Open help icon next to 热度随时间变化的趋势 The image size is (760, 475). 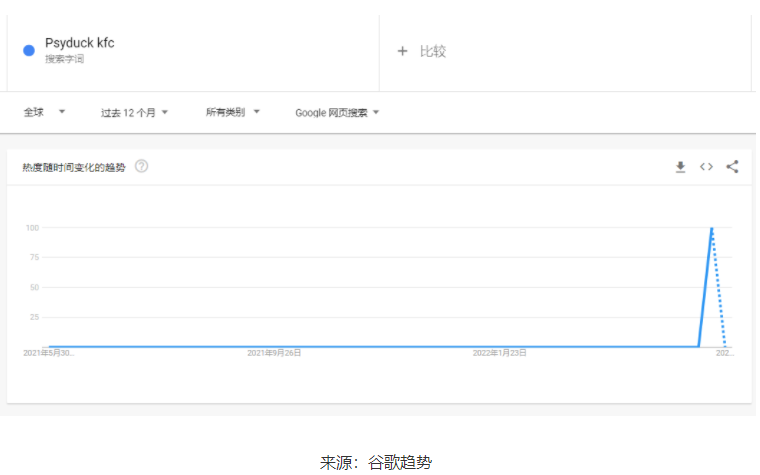(x=142, y=166)
